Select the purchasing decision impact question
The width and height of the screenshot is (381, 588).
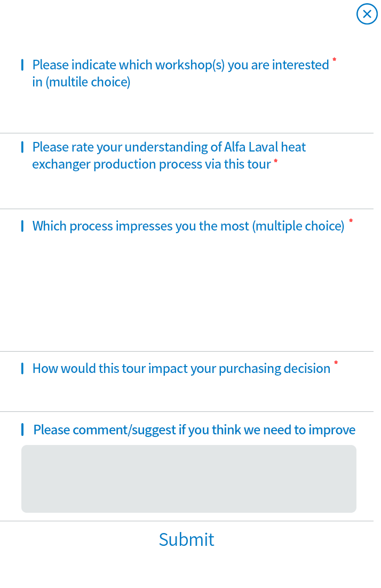[181, 369]
